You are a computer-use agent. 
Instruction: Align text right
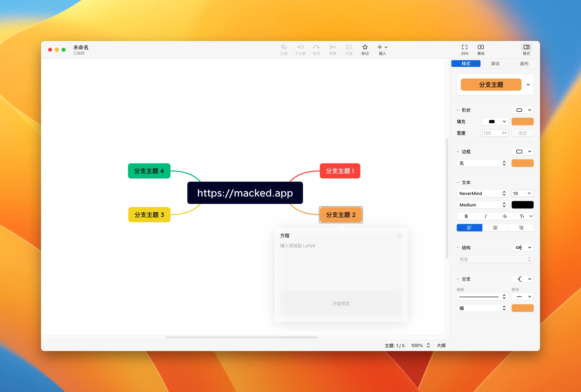tap(521, 228)
